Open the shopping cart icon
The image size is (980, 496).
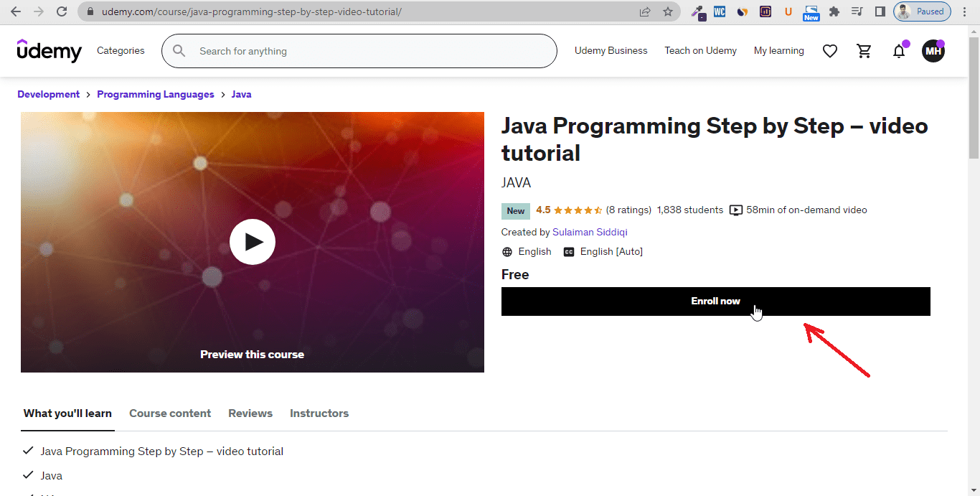coord(864,51)
